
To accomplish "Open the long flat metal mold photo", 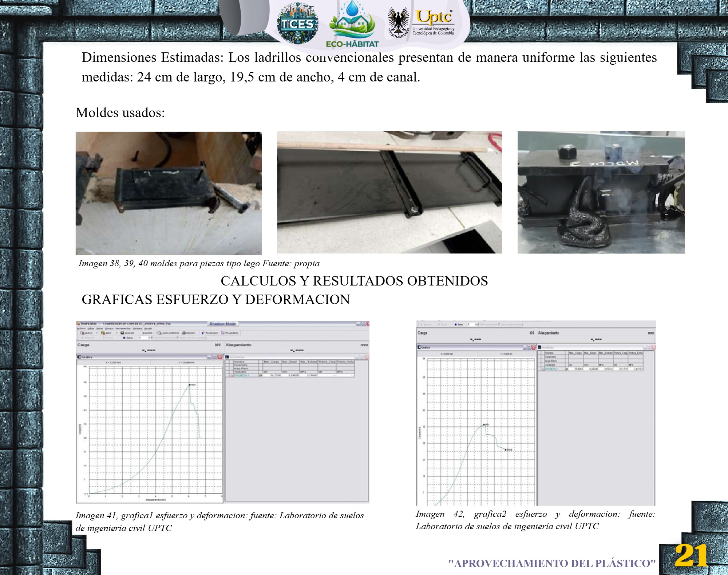I will tap(389, 192).
